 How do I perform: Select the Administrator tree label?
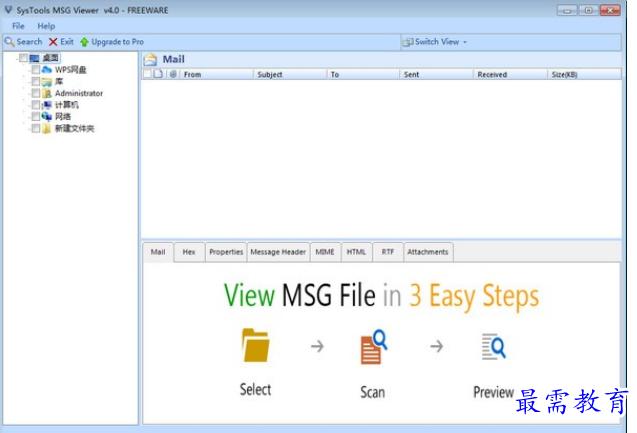pos(79,93)
